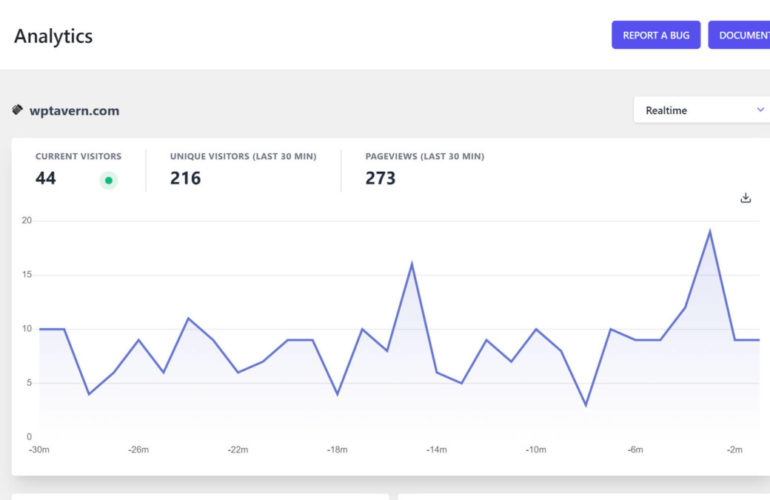Expand the Realtime time range dropdown
This screenshot has width=770, height=500.
click(701, 110)
